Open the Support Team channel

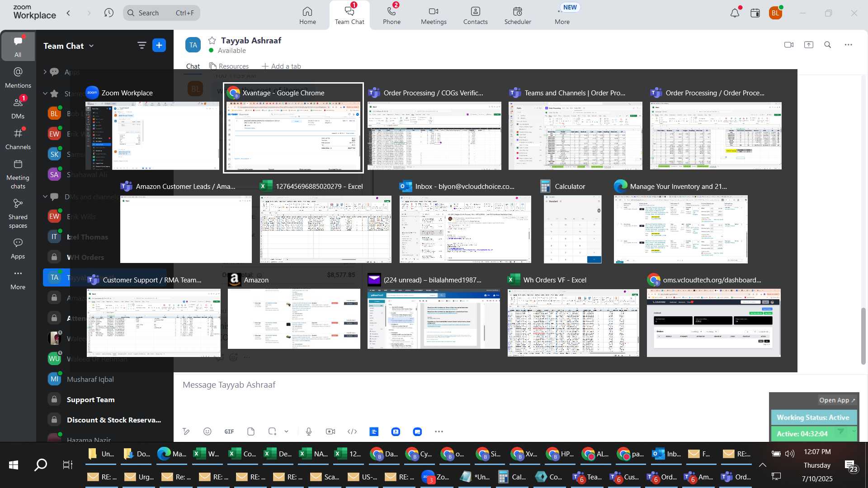[105, 399]
